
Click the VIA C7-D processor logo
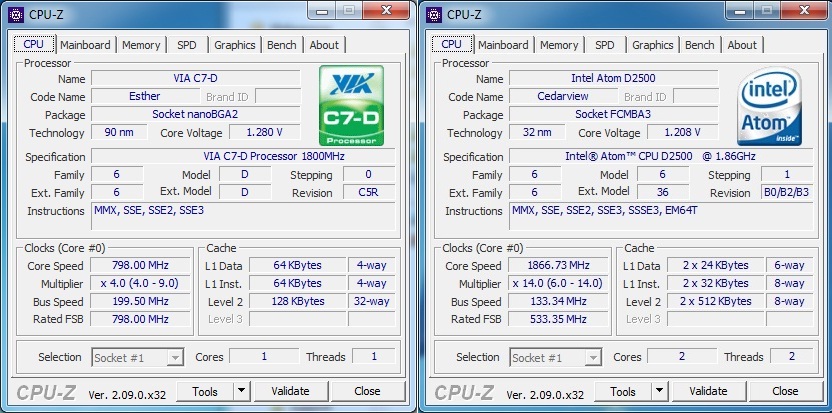351,106
